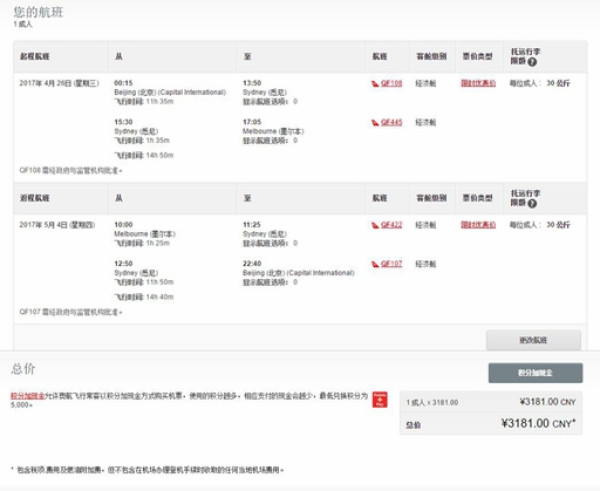Select QF107 government approval note
The width and height of the screenshot is (600, 491).
point(71,312)
